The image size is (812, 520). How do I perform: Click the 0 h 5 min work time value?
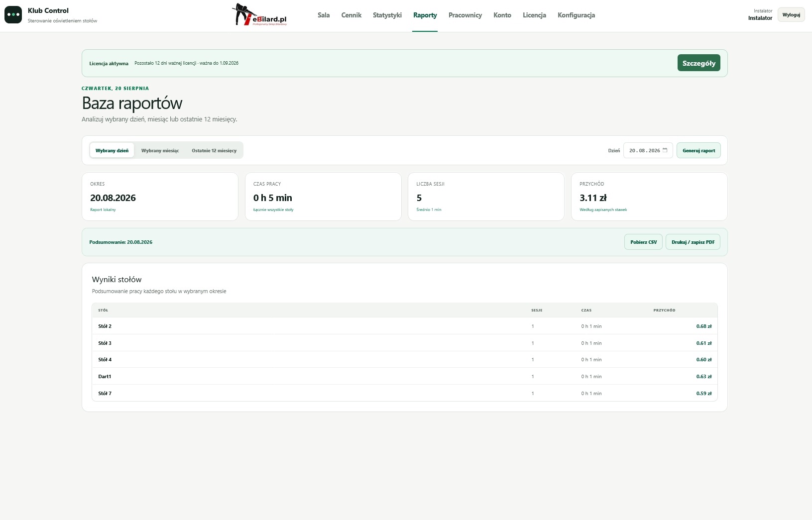coord(273,198)
